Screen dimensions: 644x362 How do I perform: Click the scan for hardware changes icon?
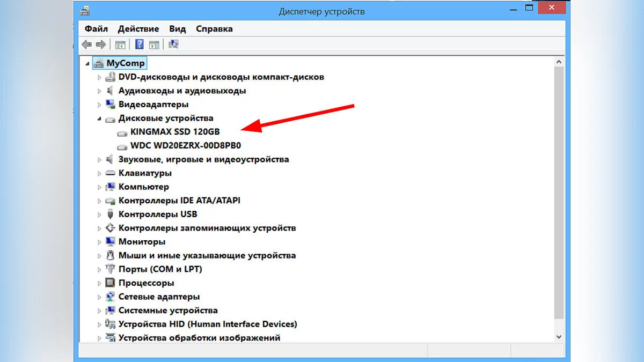point(173,45)
